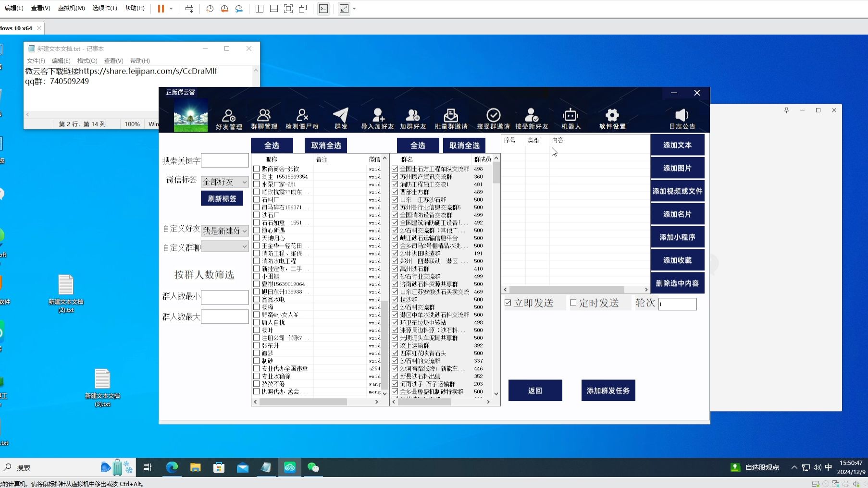Open VMware snapshot manager icon
Image resolution: width=868 pixels, height=488 pixels.
pyautogui.click(x=239, y=9)
